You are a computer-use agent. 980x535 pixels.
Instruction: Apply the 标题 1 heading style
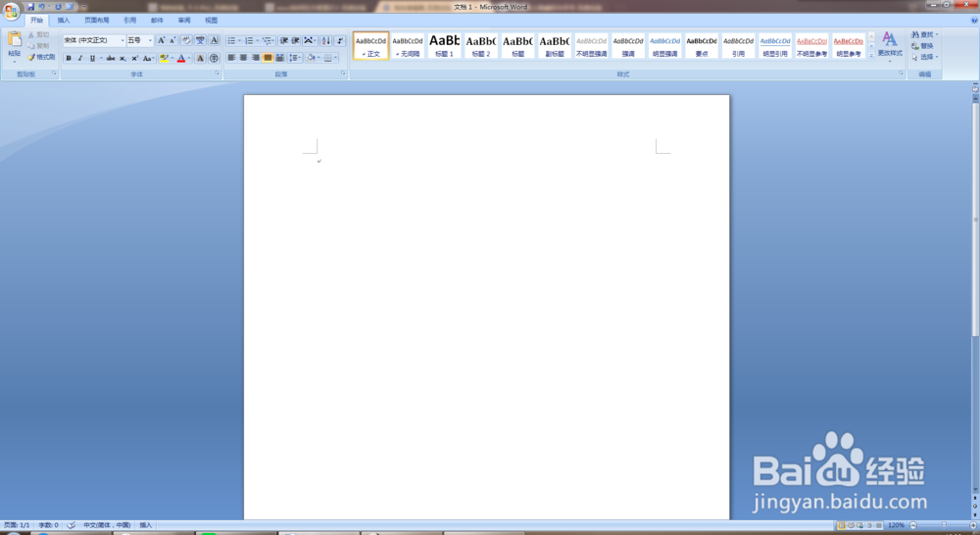click(x=444, y=46)
